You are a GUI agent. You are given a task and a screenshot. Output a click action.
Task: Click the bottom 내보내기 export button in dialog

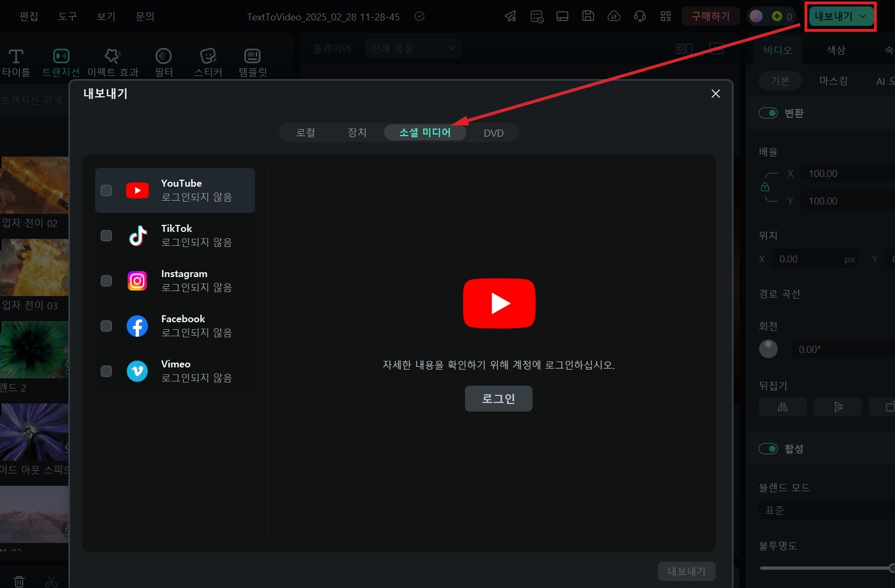[686, 571]
